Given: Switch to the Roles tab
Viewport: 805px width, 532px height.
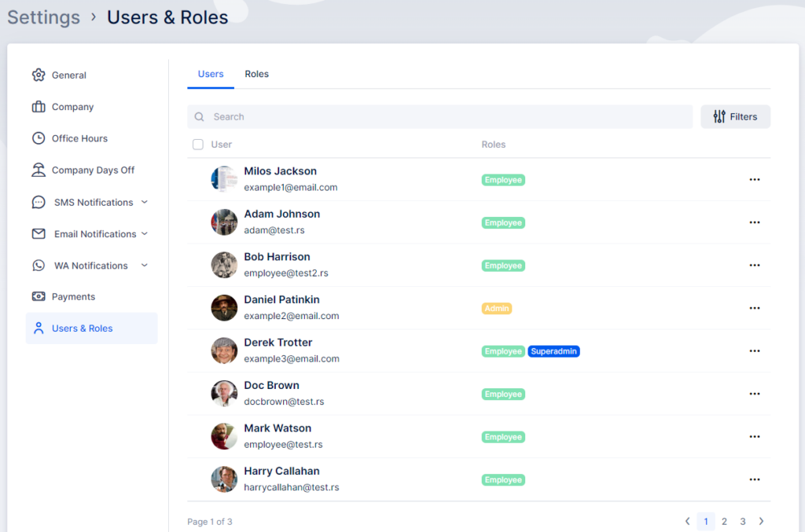Looking at the screenshot, I should (256, 74).
